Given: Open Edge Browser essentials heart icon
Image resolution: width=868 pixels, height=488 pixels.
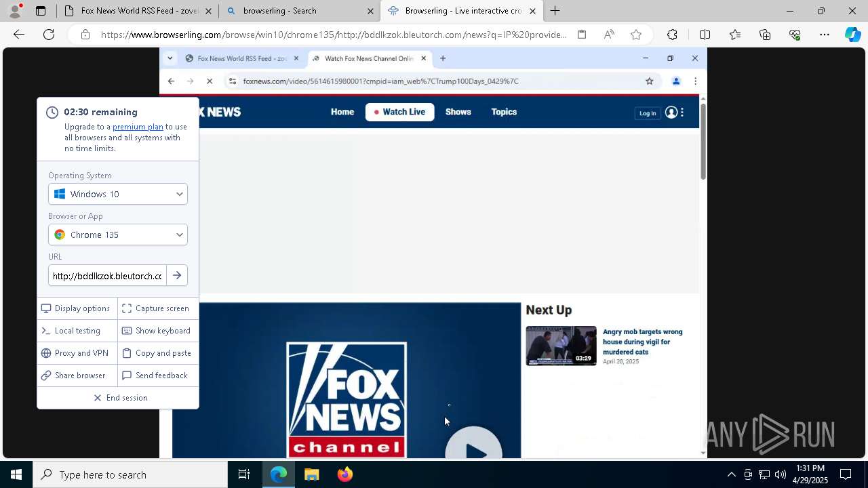Looking at the screenshot, I should [795, 35].
